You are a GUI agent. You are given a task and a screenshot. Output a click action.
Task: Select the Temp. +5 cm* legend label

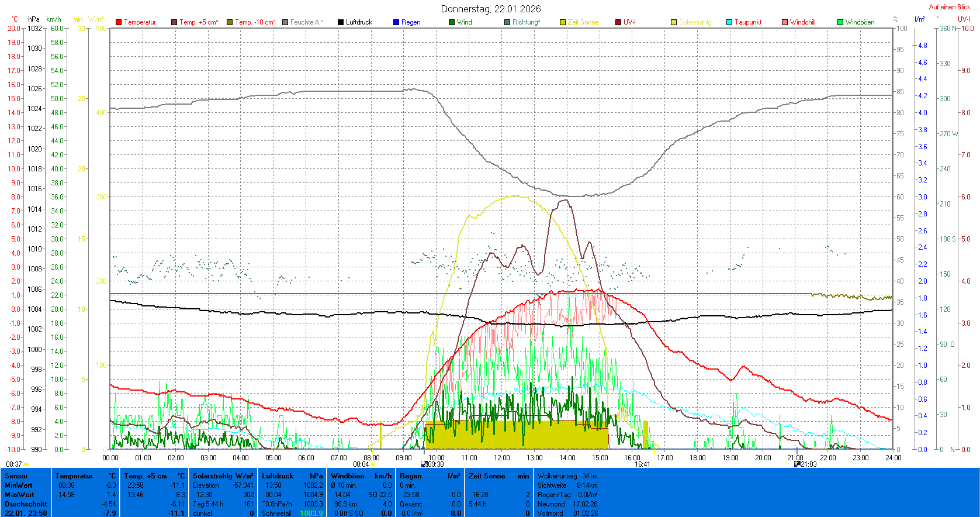coord(199,22)
